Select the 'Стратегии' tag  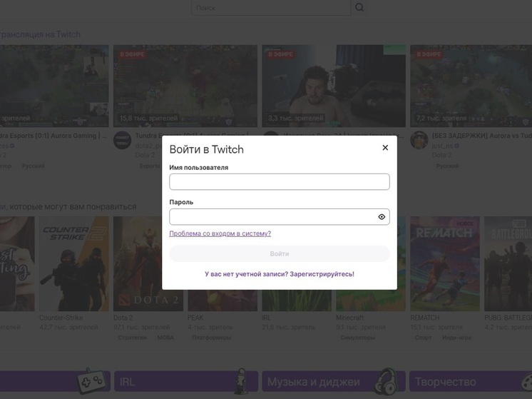[x=133, y=338]
